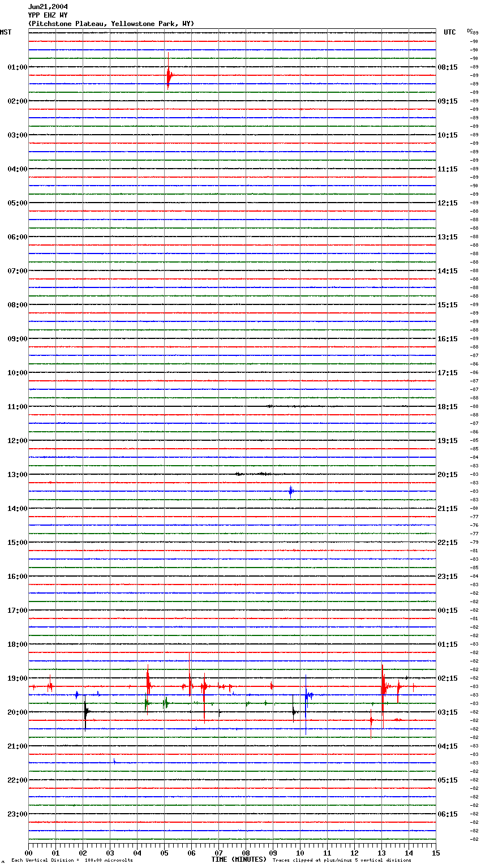Click the "DC" offset column header
Viewport: 481px width, 868px height.
tap(470, 31)
